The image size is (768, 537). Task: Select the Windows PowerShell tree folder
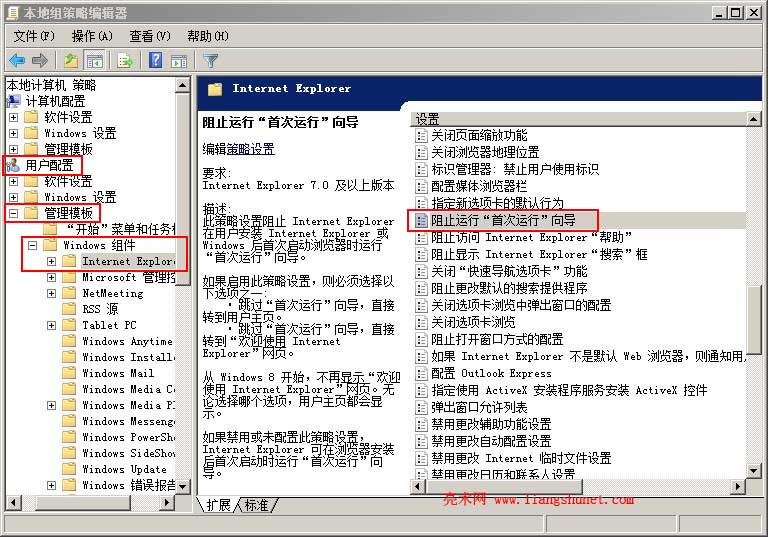(129, 438)
